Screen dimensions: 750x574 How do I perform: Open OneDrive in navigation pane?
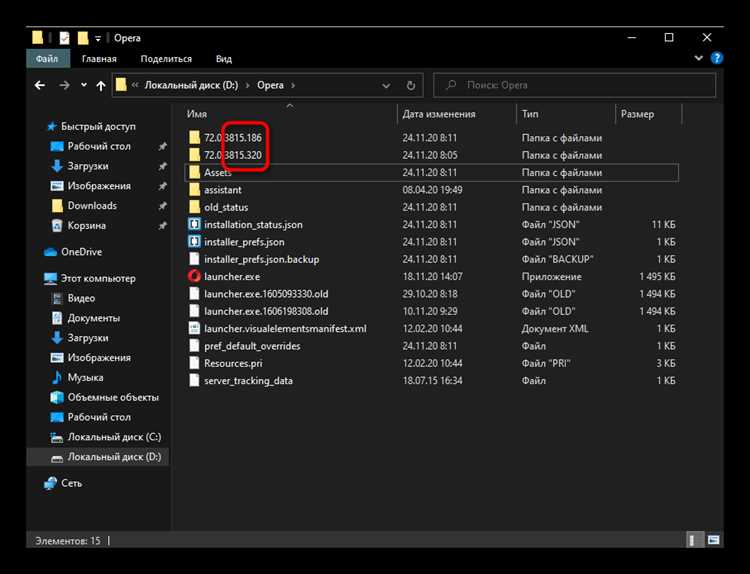[x=81, y=252]
